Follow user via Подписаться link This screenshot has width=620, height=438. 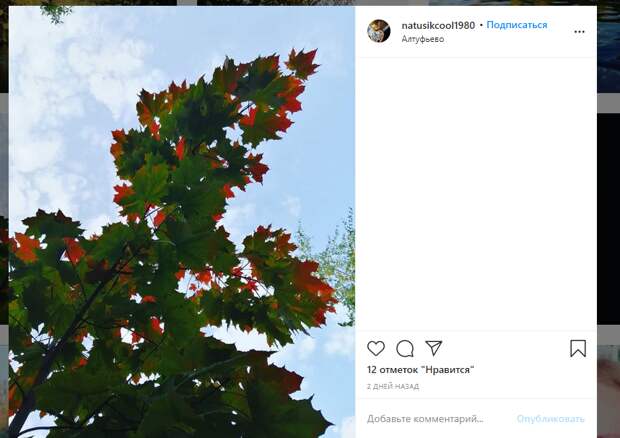click(x=517, y=25)
